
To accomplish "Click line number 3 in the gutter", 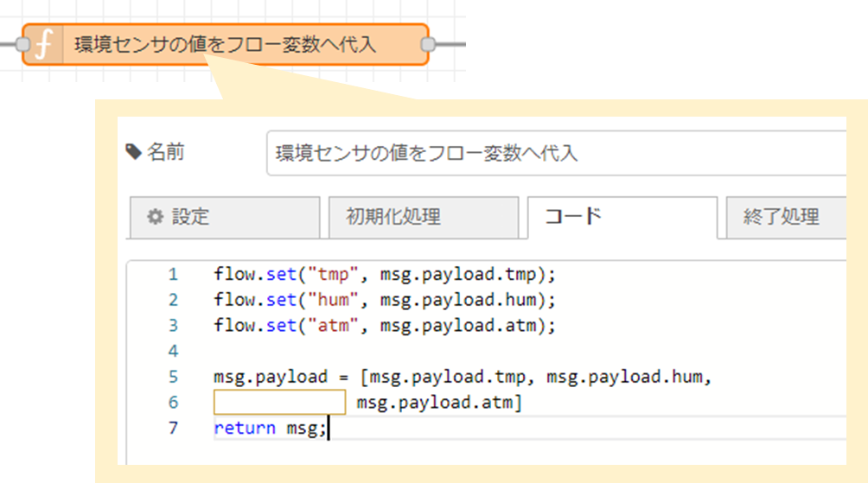I will tap(173, 326).
